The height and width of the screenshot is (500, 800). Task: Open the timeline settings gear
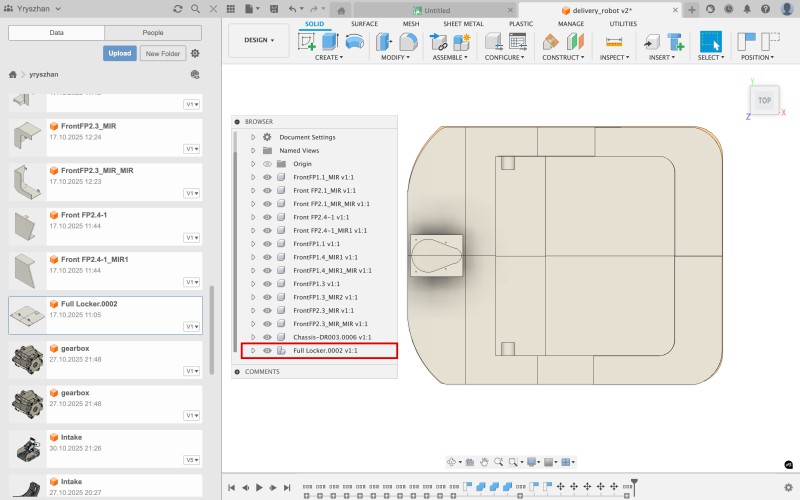click(x=788, y=487)
